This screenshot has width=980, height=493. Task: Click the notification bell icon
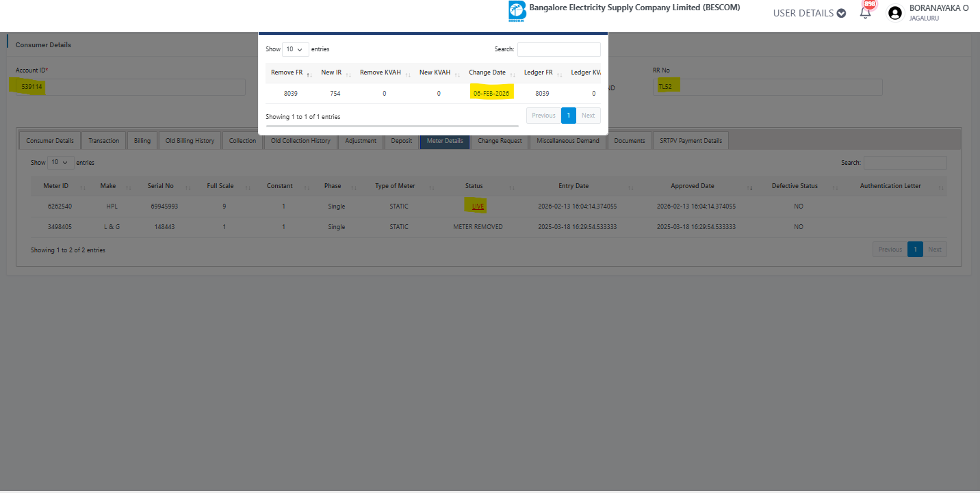(865, 13)
